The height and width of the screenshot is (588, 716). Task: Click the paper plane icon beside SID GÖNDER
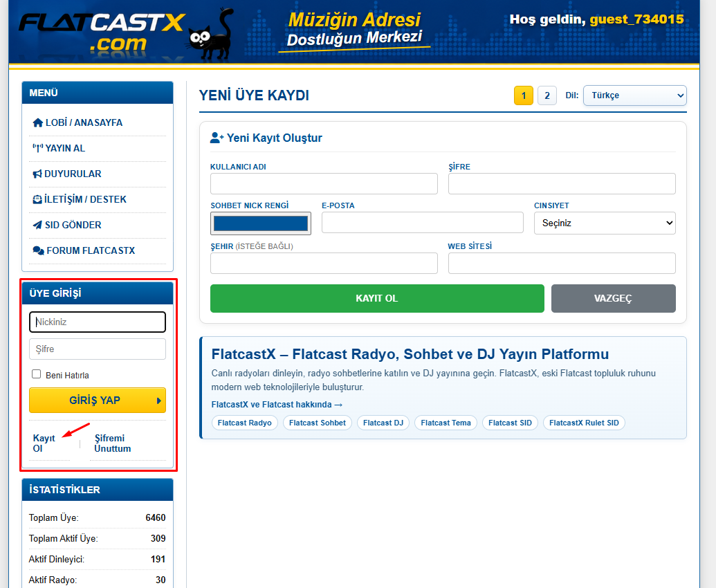(x=37, y=225)
